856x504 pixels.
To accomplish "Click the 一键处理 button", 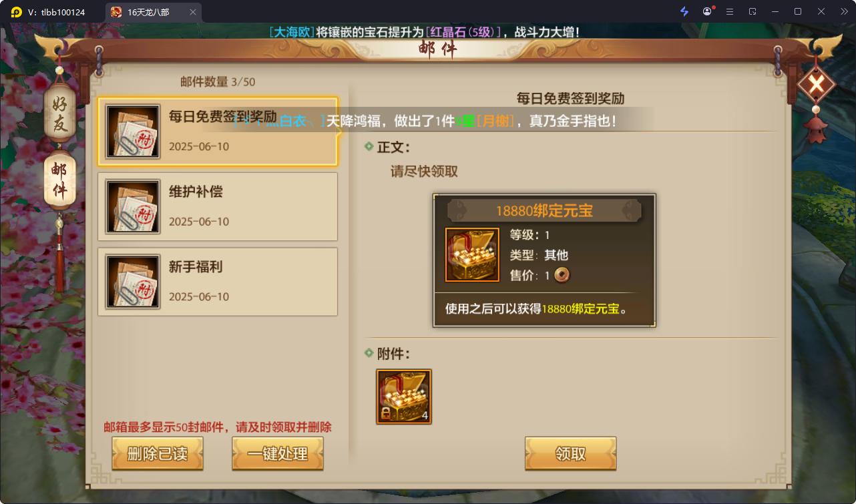I will point(278,454).
